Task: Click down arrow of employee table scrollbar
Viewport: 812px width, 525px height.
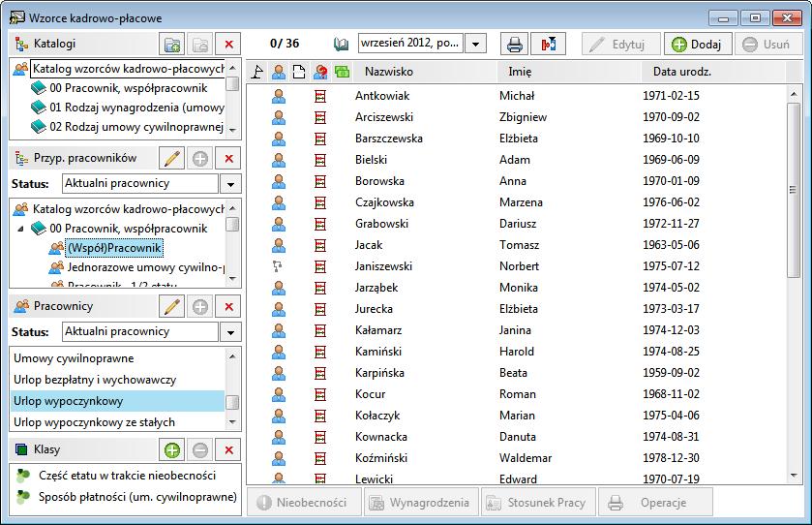Action: pyautogui.click(x=794, y=476)
